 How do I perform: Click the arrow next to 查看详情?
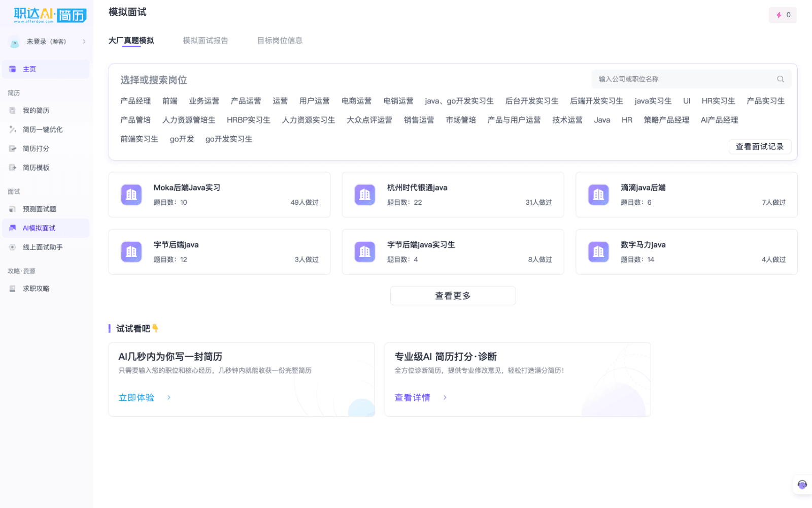coord(445,398)
